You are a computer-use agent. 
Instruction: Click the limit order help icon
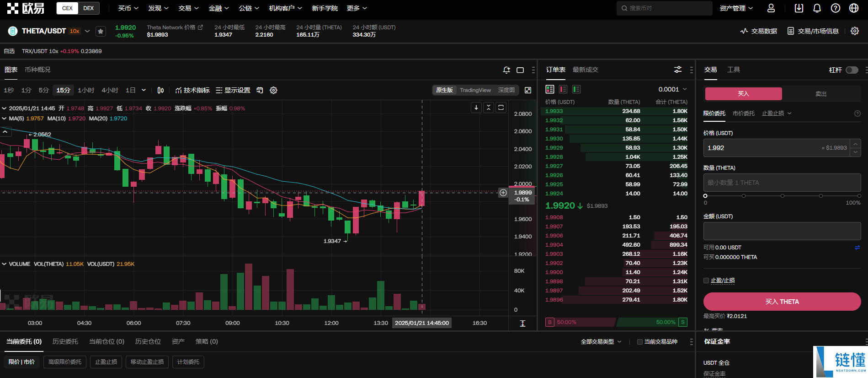[x=857, y=113]
